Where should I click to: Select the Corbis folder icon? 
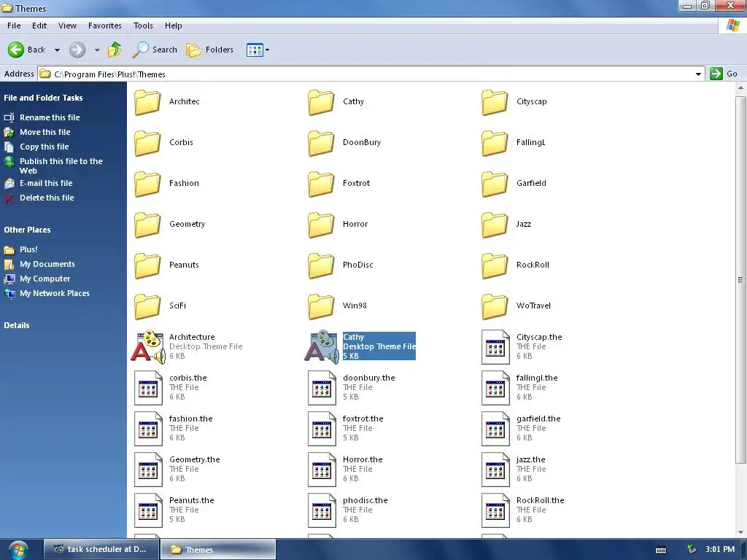147,143
